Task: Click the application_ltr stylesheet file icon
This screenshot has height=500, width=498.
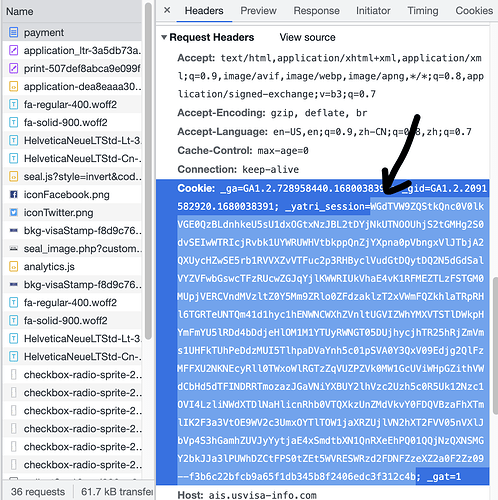Action: (x=13, y=50)
